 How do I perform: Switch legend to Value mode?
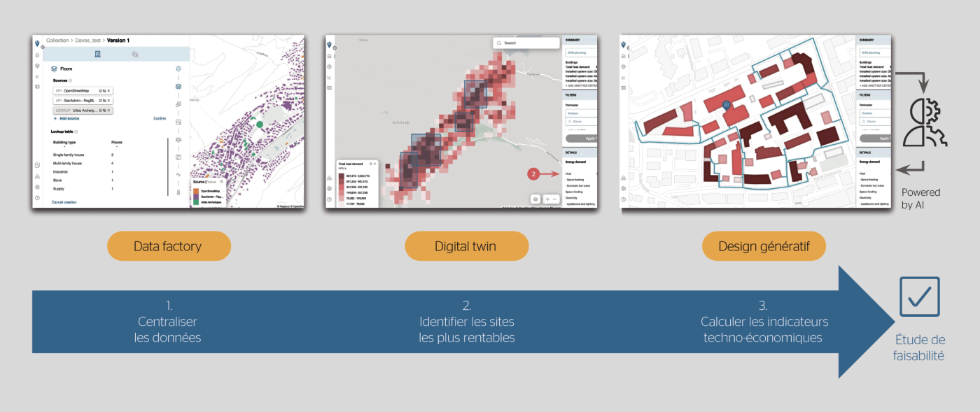pyautogui.click(x=212, y=181)
